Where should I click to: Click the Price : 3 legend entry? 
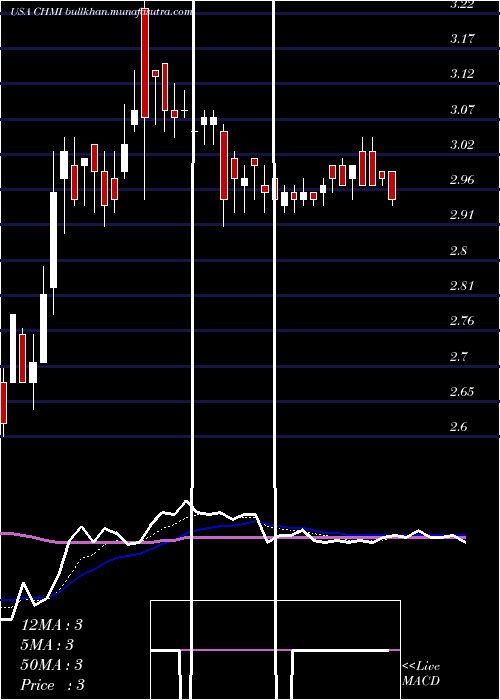pos(53,685)
